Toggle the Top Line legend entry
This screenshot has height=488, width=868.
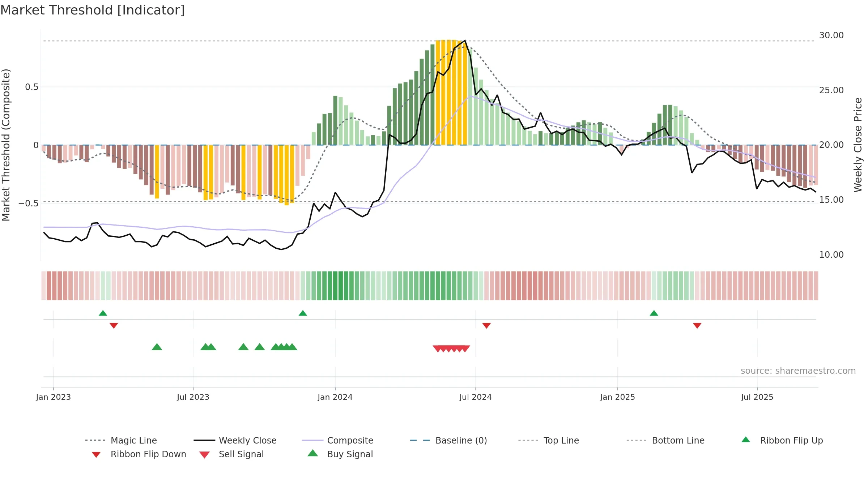click(548, 440)
